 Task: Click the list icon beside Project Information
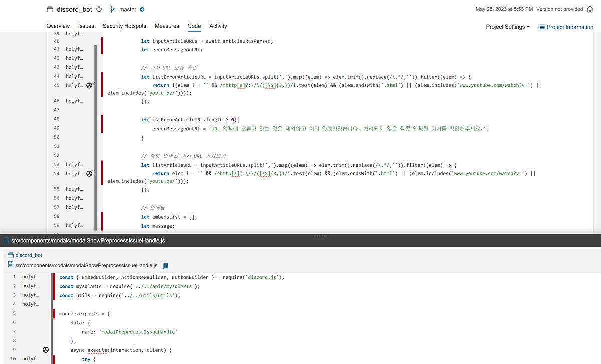click(541, 27)
